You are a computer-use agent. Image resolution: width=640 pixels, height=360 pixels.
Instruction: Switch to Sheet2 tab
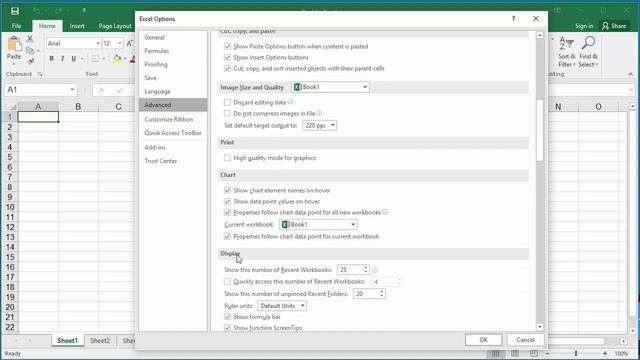point(100,340)
